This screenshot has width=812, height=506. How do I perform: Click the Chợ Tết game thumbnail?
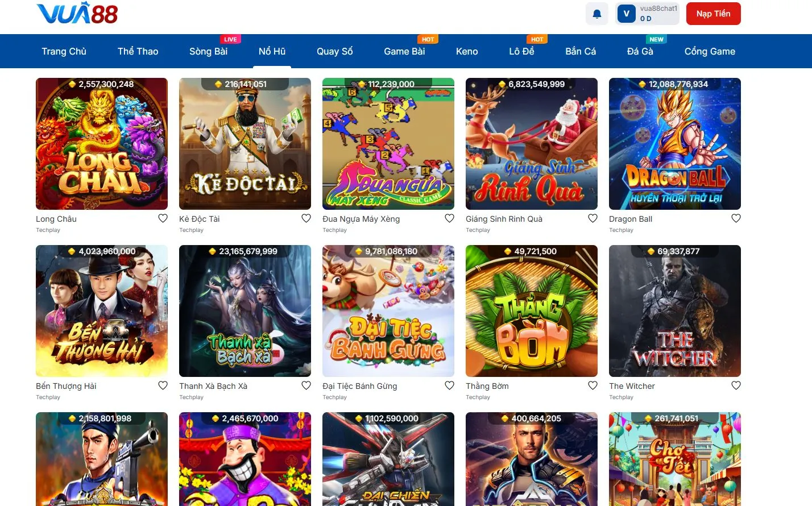coord(674,459)
